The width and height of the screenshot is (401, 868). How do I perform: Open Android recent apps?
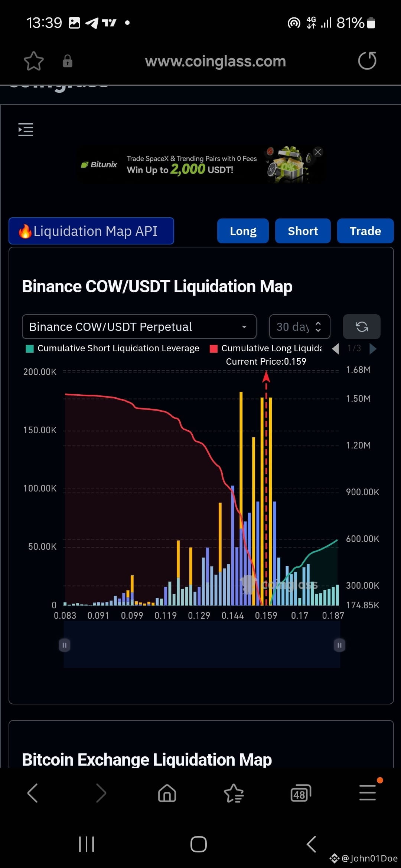[x=87, y=844]
